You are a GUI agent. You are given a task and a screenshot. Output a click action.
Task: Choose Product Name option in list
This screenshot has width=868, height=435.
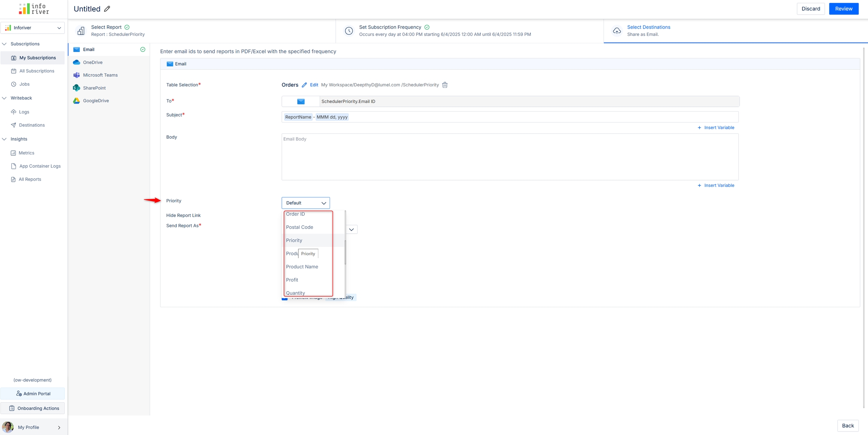(302, 267)
